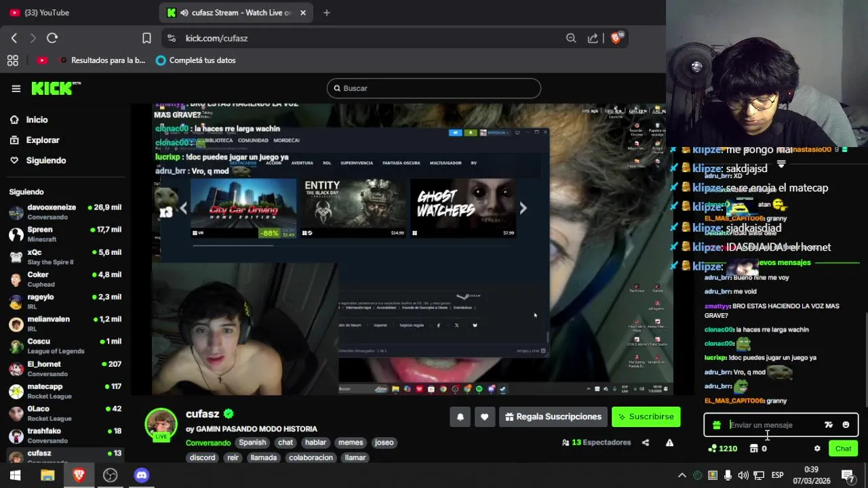Viewport: 868px width, 488px height.
Task: Open davooxeneize channel in following list
Action: click(65, 212)
